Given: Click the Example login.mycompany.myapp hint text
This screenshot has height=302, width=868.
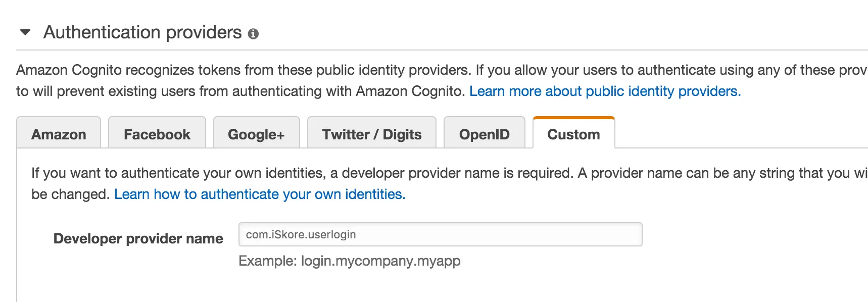Looking at the screenshot, I should [349, 261].
